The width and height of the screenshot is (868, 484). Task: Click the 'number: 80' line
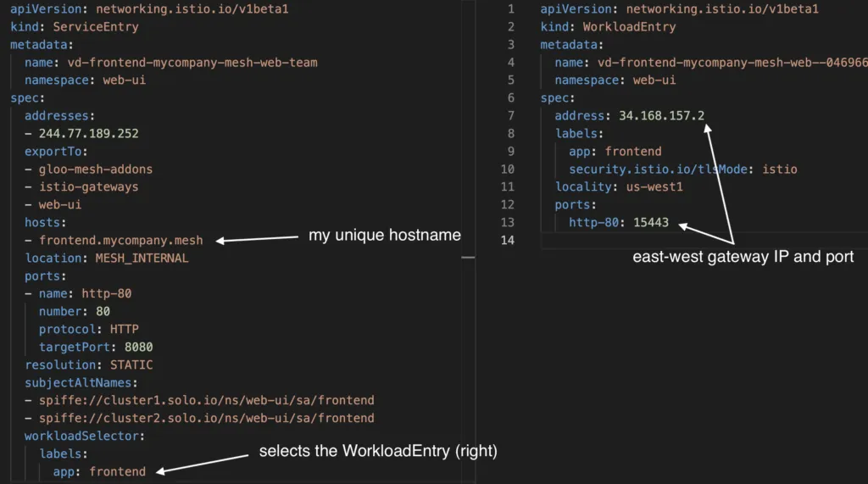click(75, 311)
